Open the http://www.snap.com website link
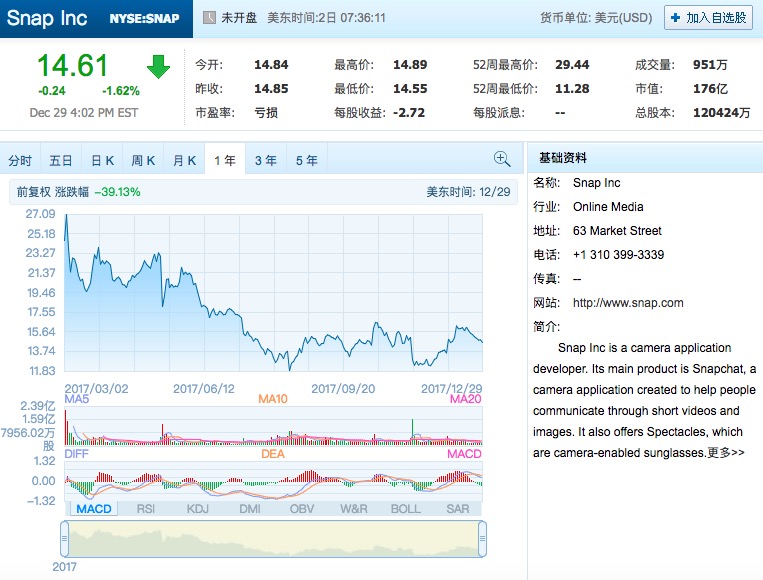The image size is (763, 580). coord(628,303)
